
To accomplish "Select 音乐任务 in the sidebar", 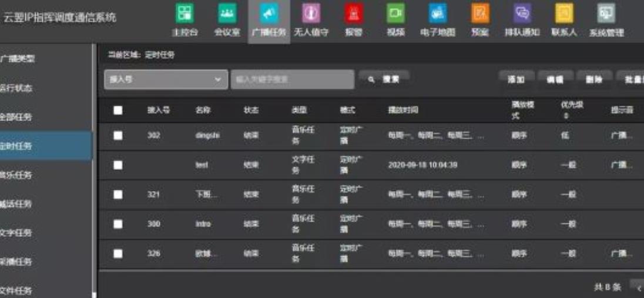I will (16, 175).
